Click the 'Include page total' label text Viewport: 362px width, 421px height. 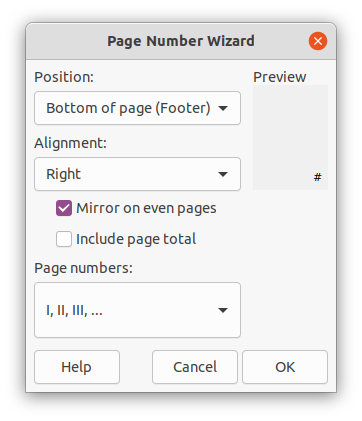coord(136,239)
